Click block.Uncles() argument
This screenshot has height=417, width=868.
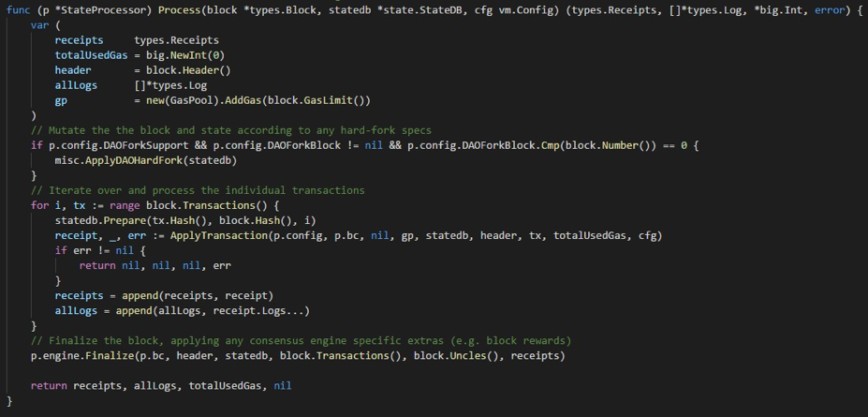(456, 356)
